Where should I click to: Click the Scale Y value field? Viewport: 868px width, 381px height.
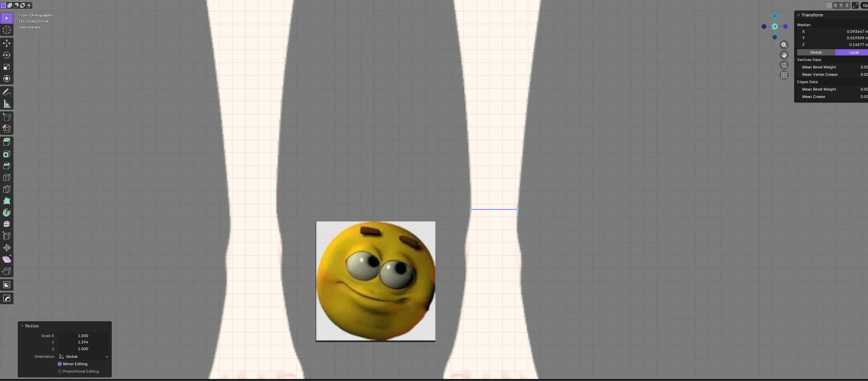pyautogui.click(x=83, y=342)
